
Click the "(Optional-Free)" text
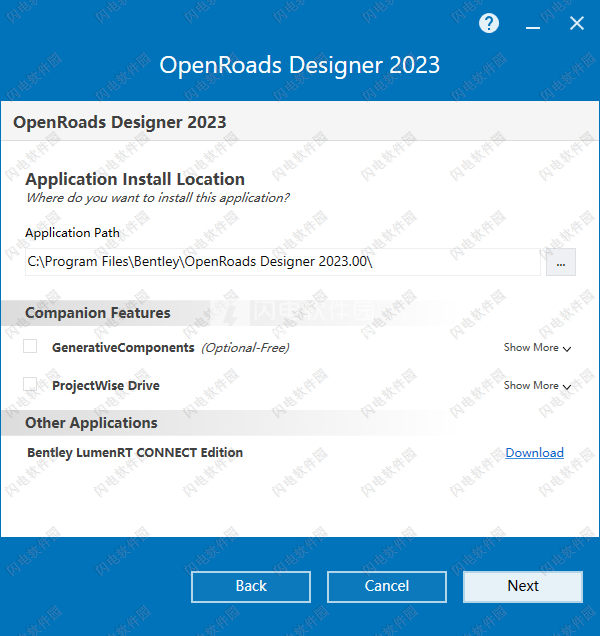245,348
